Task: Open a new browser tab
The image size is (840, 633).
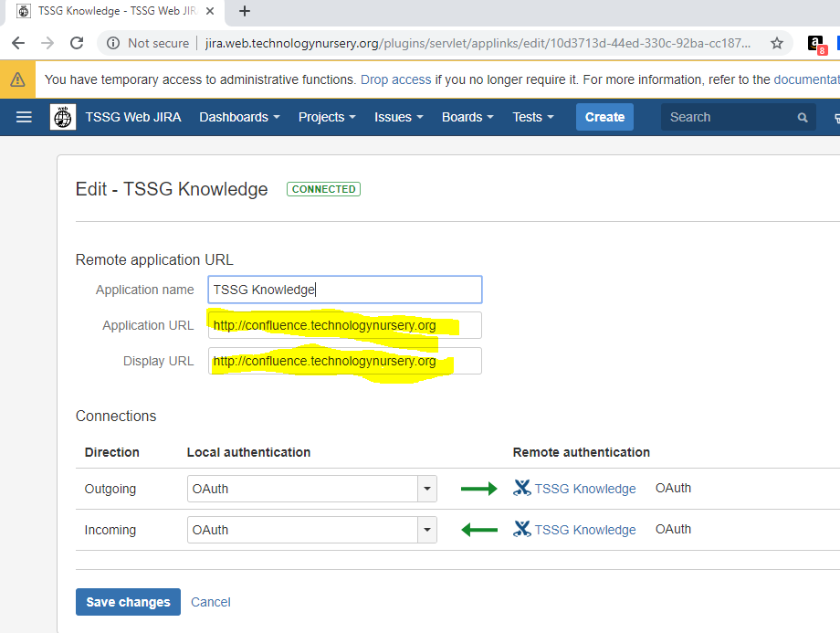Action: tap(245, 11)
